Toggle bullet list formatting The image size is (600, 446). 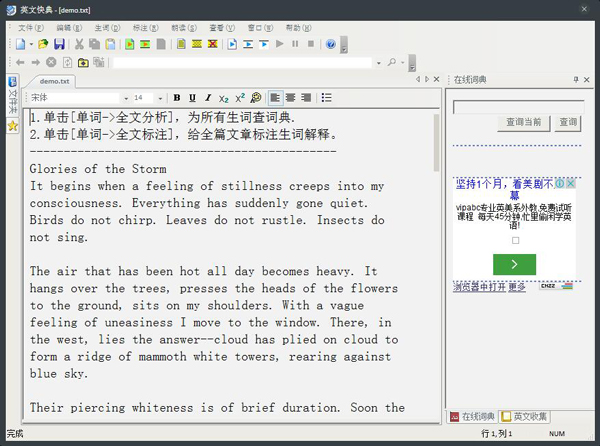tap(326, 98)
